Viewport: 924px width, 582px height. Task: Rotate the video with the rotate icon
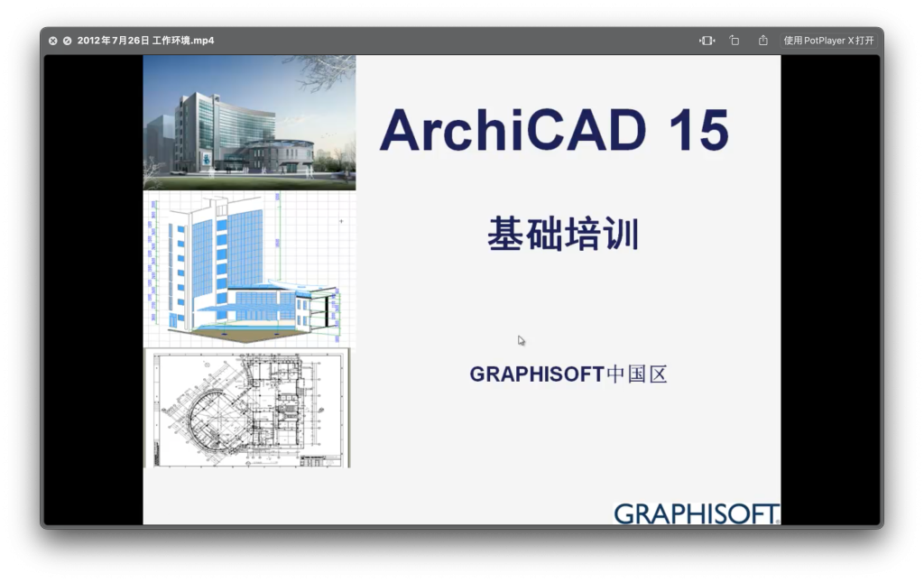735,41
